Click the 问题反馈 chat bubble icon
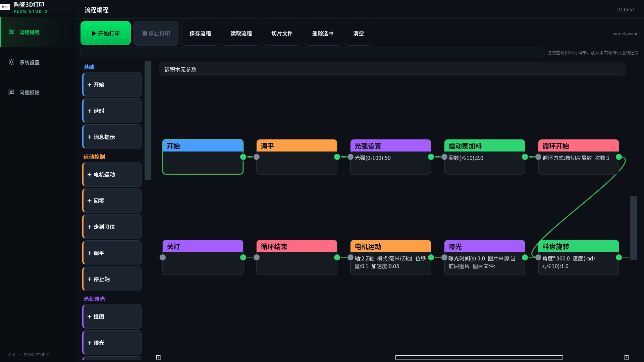This screenshot has width=644, height=362. tap(11, 92)
